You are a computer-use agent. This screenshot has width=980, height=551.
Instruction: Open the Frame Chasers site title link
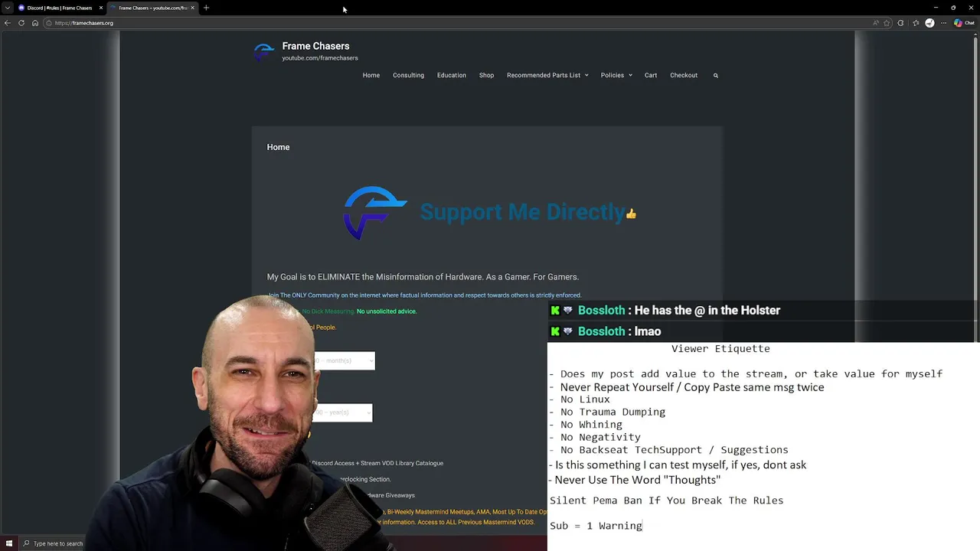coord(315,46)
